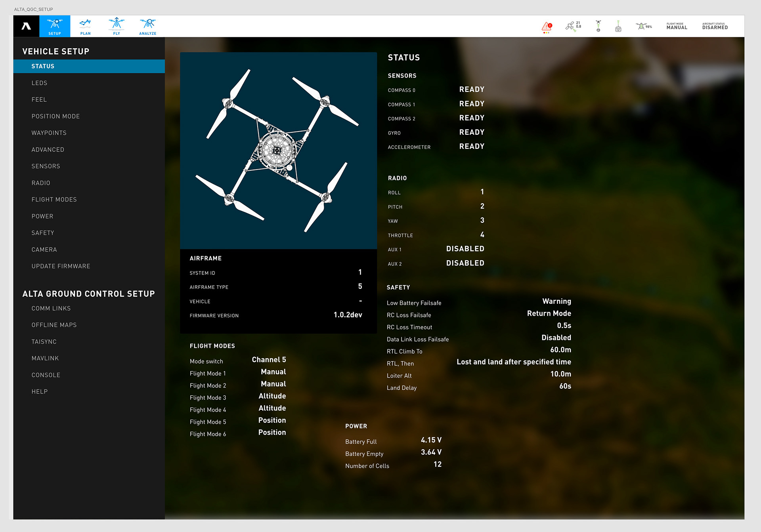This screenshot has width=761, height=532.
Task: Click the Aircraft Status DISARMED indicator
Action: 715,26
